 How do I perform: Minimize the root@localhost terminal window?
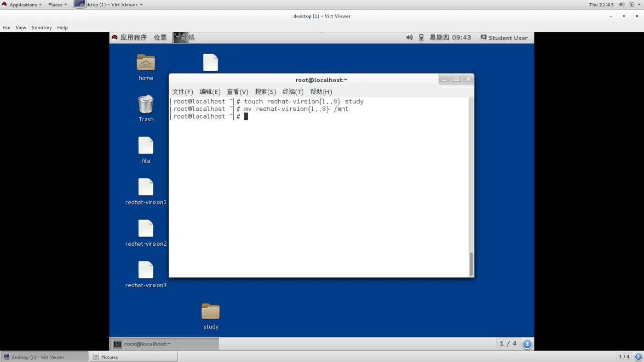(444, 79)
